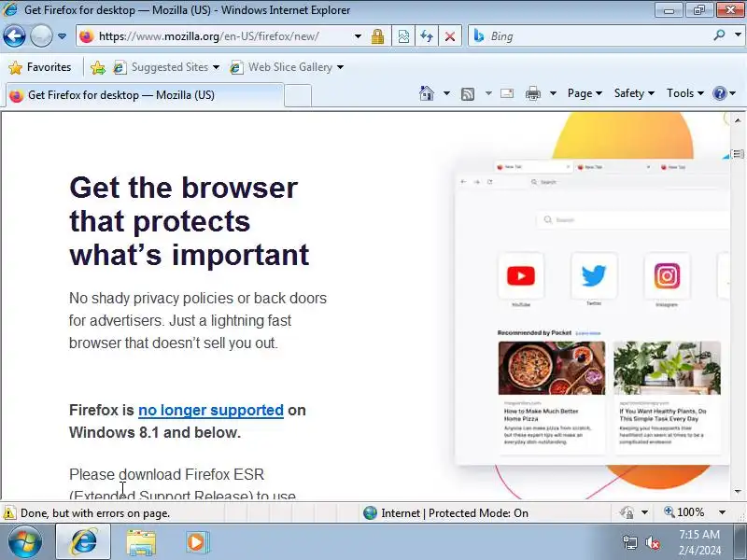Screen dimensions: 747x560
Task: Click the YouTube tile in preview image
Action: [x=521, y=276]
